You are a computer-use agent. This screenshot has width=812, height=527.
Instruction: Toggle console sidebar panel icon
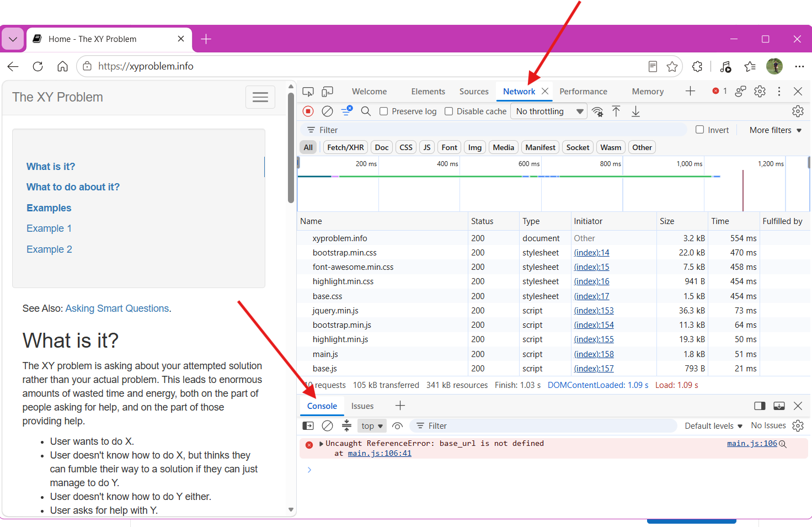pos(308,426)
